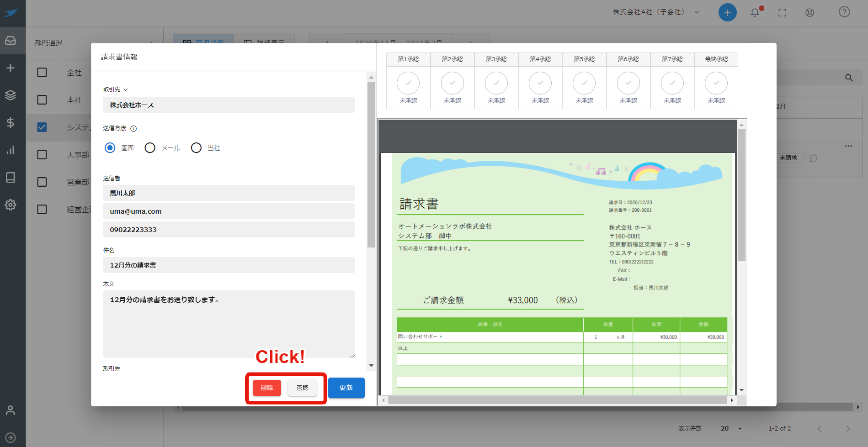Check the 全社 department checkbox
868x447 pixels.
pos(42,73)
